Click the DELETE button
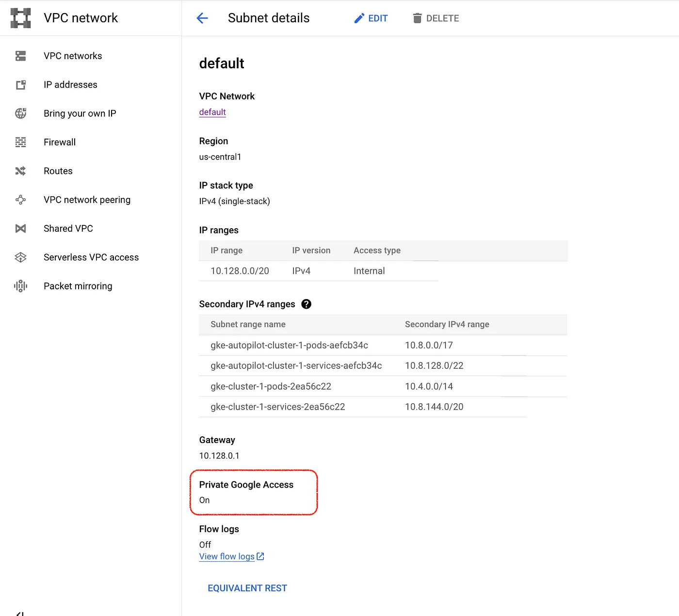 click(x=436, y=18)
